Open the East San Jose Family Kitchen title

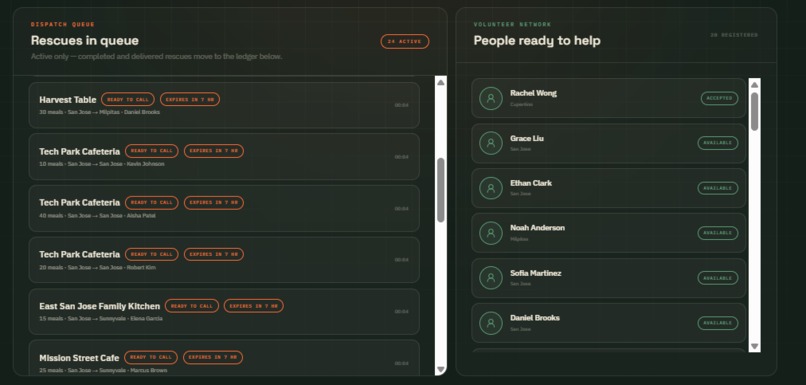click(100, 306)
